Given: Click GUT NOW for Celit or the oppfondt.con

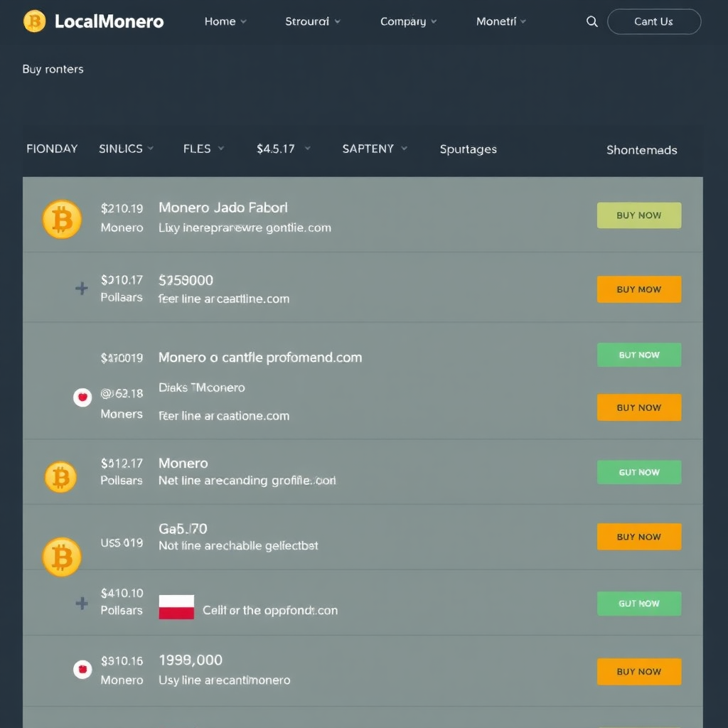Looking at the screenshot, I should click(639, 604).
